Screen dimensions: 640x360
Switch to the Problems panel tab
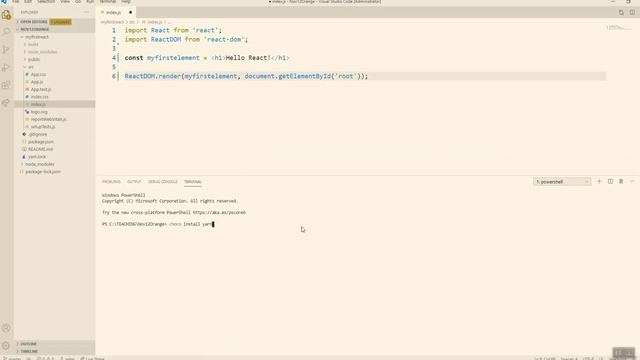[x=111, y=182]
